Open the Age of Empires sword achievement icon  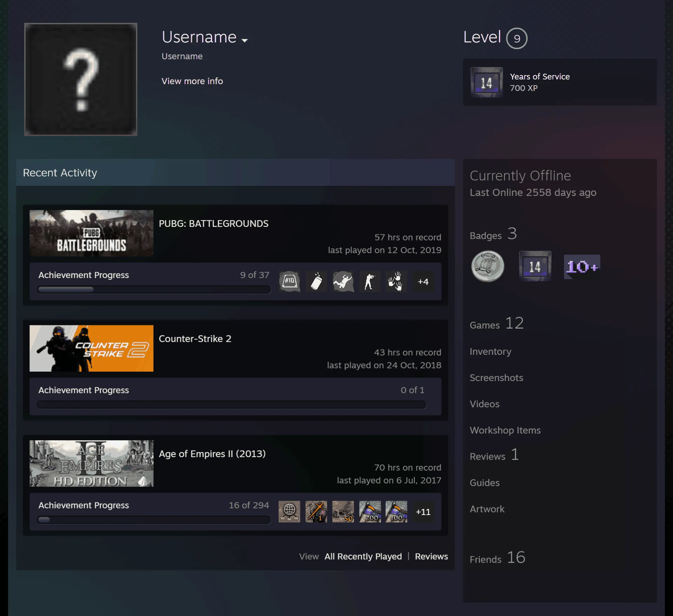316,512
